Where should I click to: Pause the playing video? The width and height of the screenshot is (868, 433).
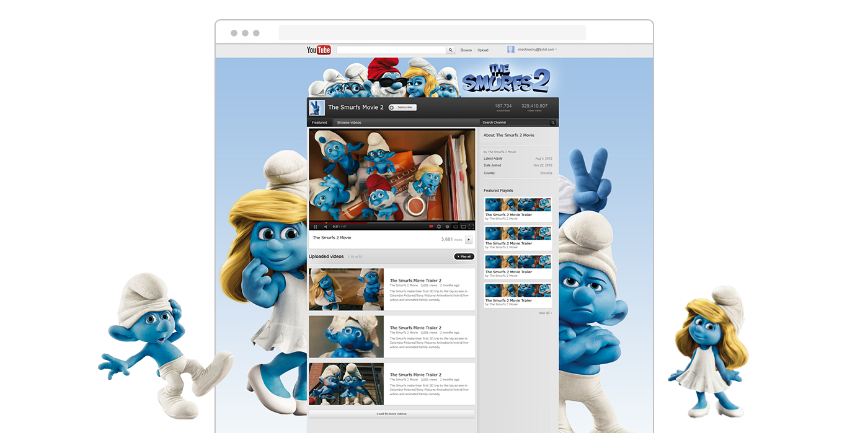(315, 227)
